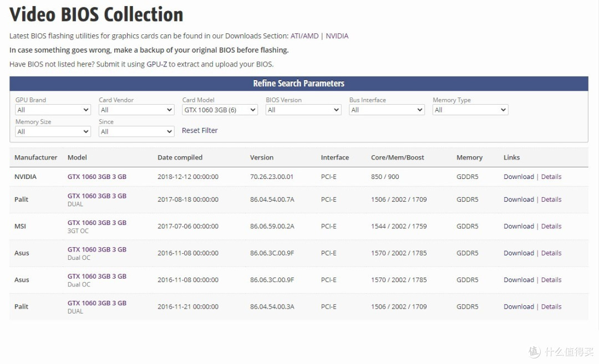Image resolution: width=599 pixels, height=364 pixels.
Task: Click the Core/Mem/Boost column header
Action: (x=397, y=157)
